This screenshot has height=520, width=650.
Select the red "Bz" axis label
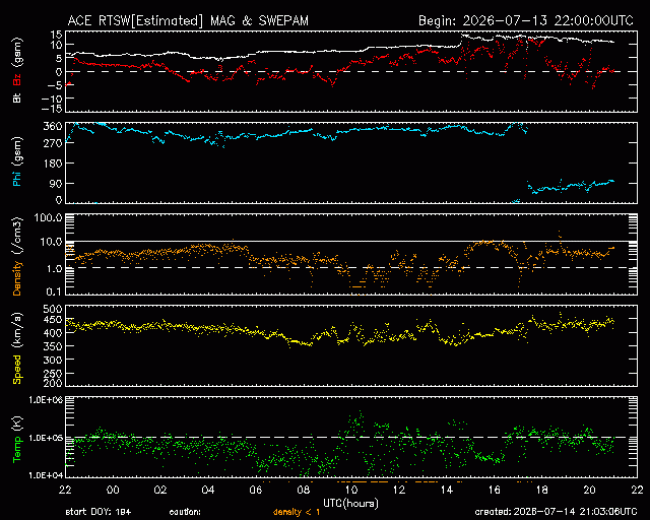[17, 80]
